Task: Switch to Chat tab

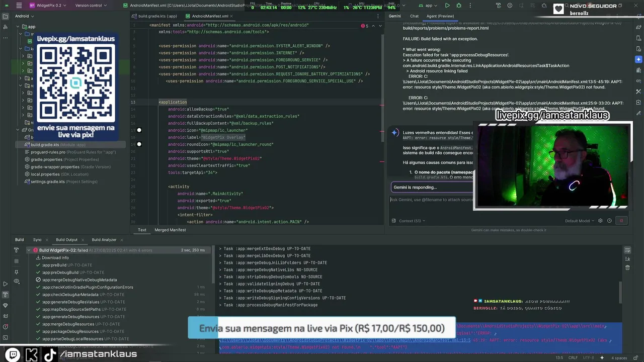Action: click(414, 16)
